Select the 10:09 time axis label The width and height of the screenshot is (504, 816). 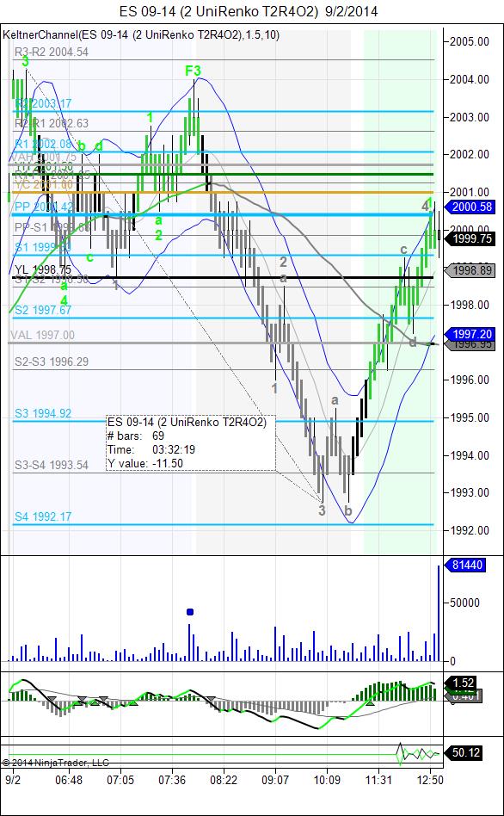327,780
